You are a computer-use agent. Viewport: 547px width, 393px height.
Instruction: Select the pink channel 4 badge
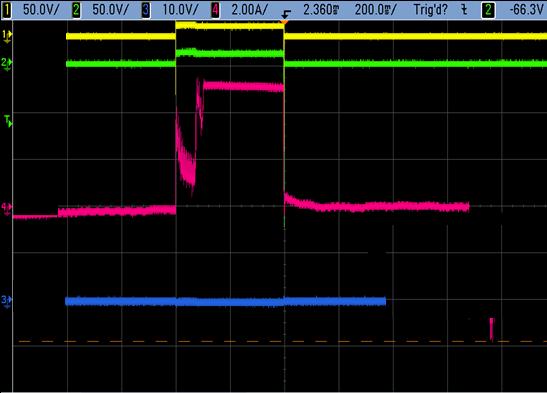click(x=215, y=10)
